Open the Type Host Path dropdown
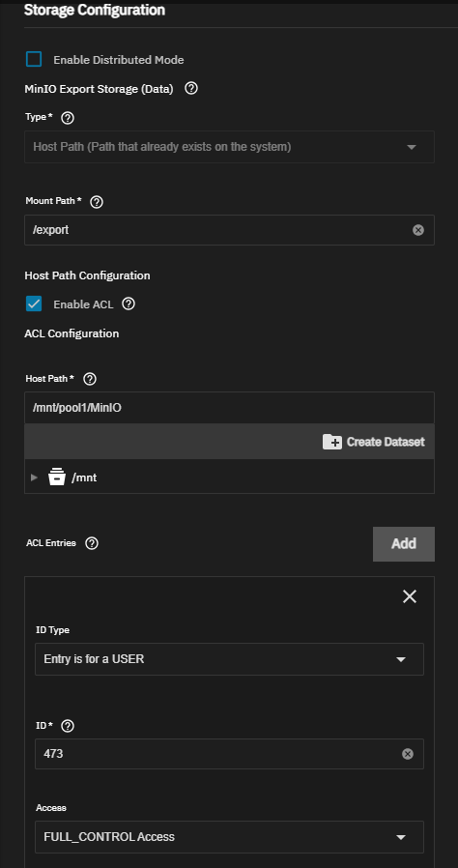 click(x=229, y=147)
